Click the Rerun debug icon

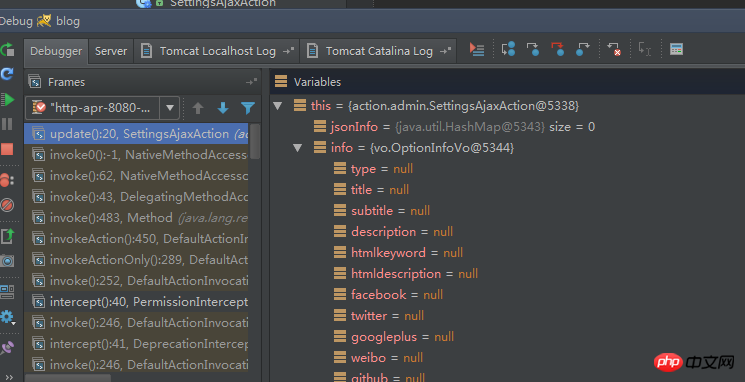click(7, 49)
